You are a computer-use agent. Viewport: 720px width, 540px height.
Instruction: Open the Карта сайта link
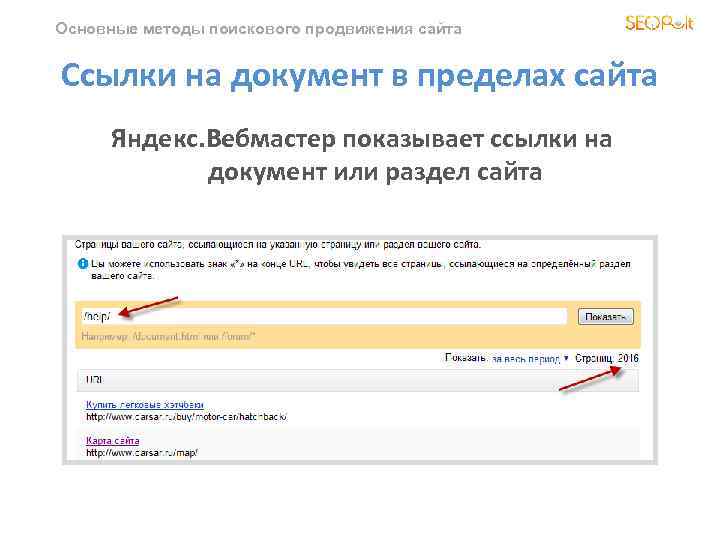[112, 440]
